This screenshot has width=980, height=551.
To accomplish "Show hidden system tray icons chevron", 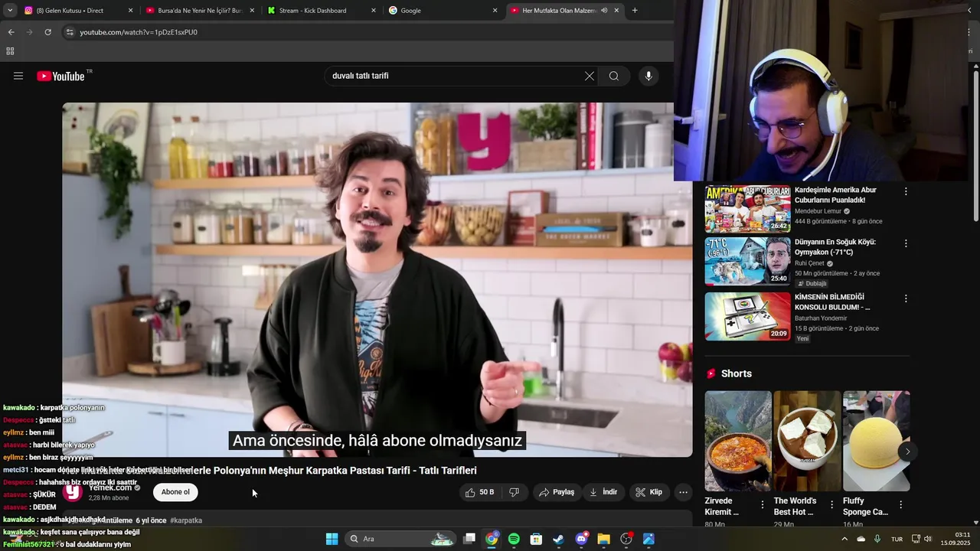I will click(844, 539).
